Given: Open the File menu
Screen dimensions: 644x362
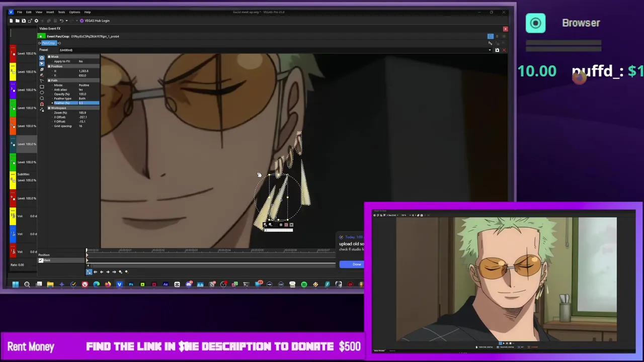Looking at the screenshot, I should tap(20, 12).
